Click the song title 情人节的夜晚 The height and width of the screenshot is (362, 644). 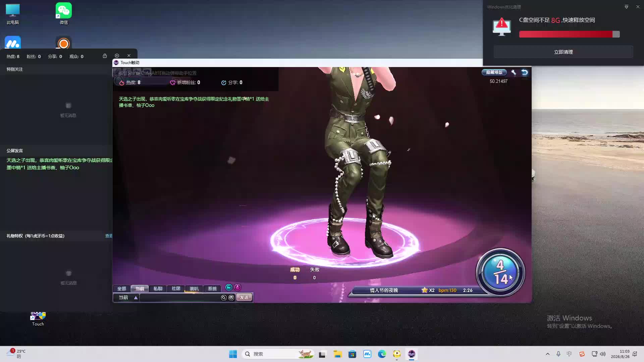[384, 290]
